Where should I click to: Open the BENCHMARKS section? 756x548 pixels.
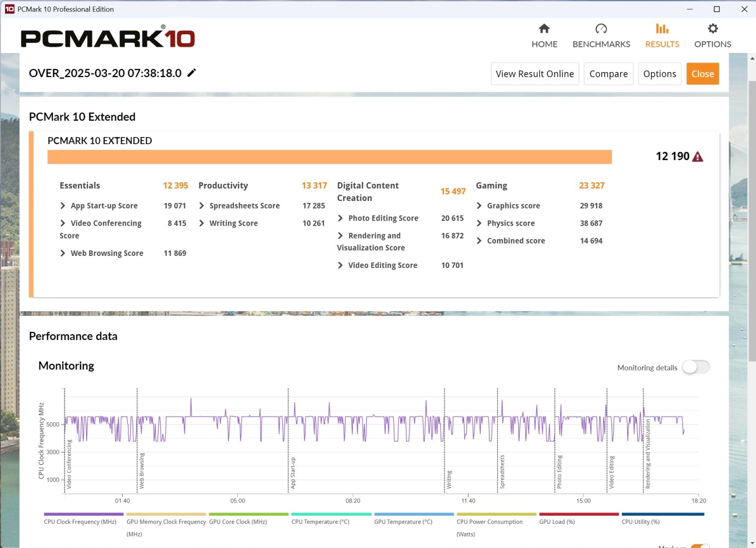(601, 36)
